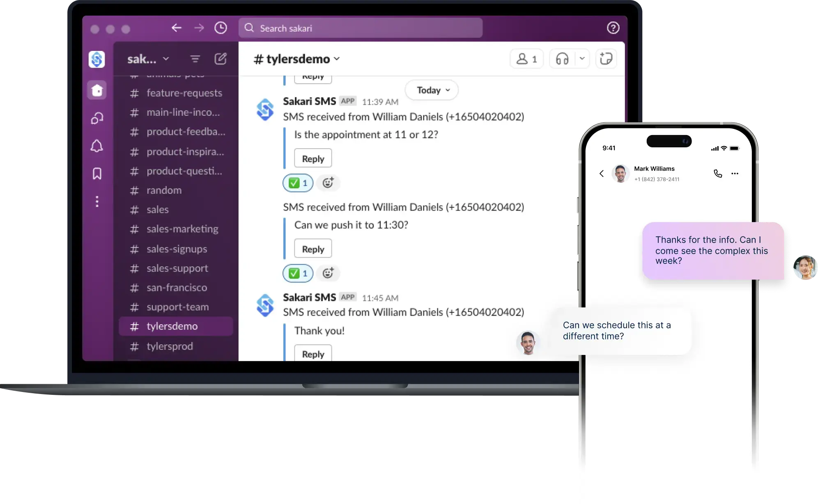Viewport: 818px width, 504px height.
Task: Click the checkmark reaction on first SMS
Action: 298,183
